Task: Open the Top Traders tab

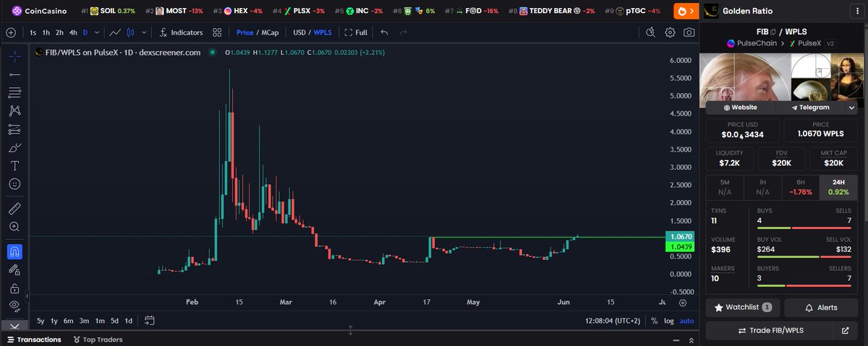Action: (97, 339)
